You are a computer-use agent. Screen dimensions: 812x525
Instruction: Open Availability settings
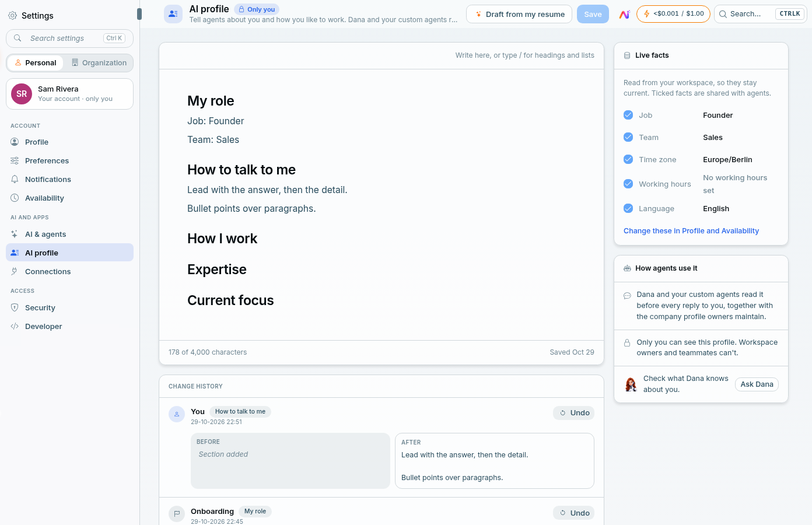coord(69,198)
